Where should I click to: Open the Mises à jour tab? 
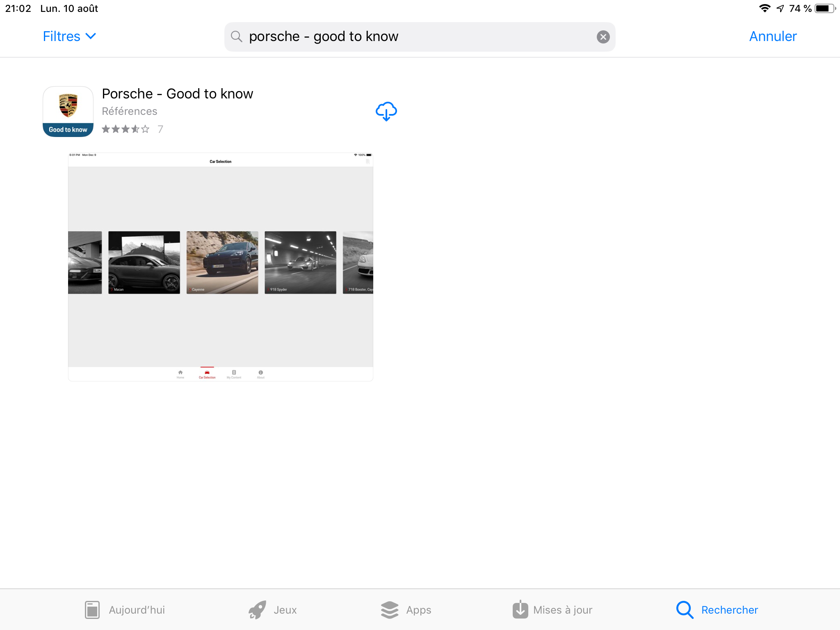click(x=552, y=610)
